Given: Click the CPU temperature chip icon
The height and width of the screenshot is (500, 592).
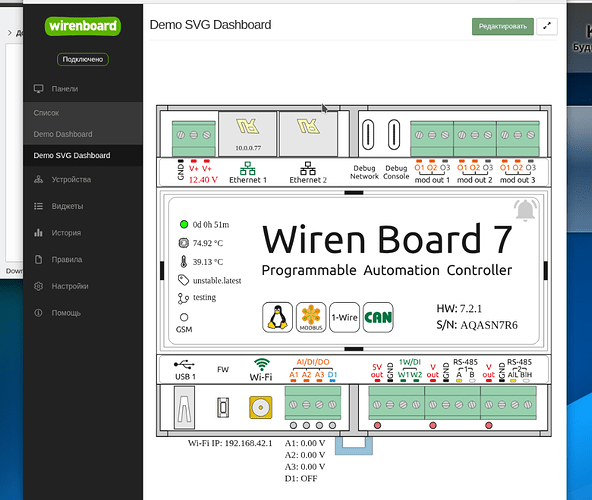Looking at the screenshot, I should 183,243.
